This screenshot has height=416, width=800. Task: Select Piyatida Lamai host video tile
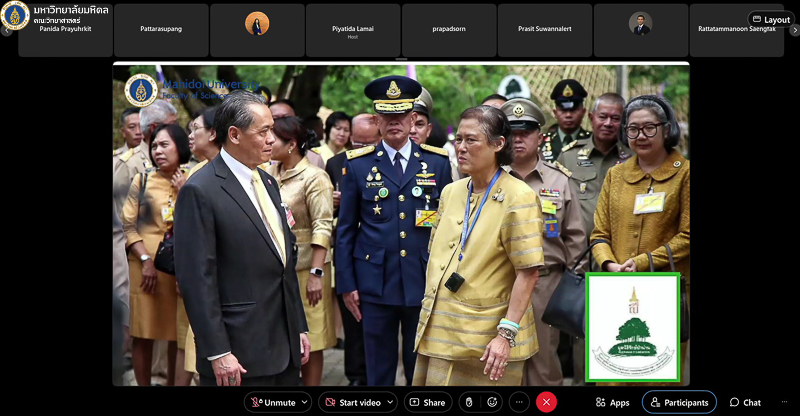352,30
